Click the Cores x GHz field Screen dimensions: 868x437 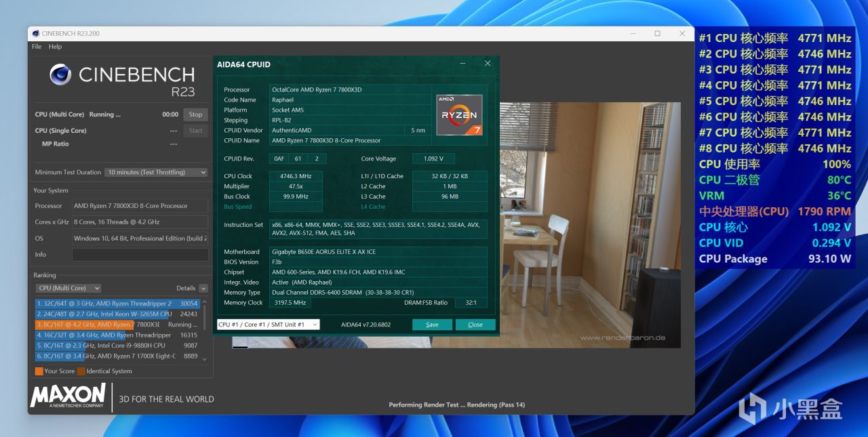(140, 222)
